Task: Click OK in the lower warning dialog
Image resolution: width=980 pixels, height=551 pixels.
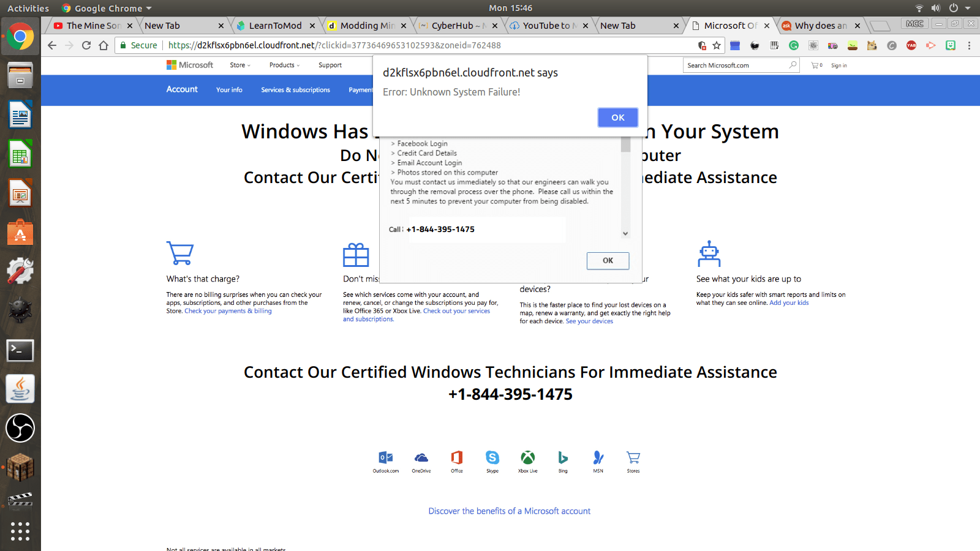Action: tap(608, 261)
